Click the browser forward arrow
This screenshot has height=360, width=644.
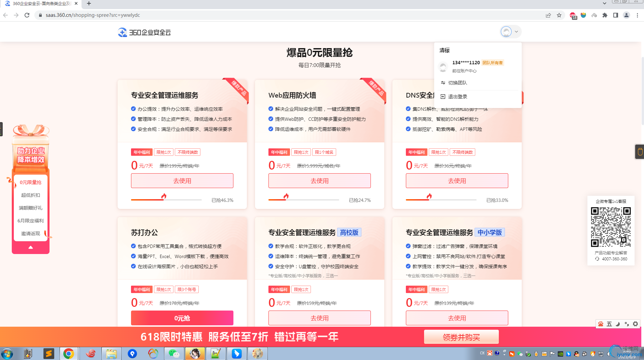coord(16,15)
